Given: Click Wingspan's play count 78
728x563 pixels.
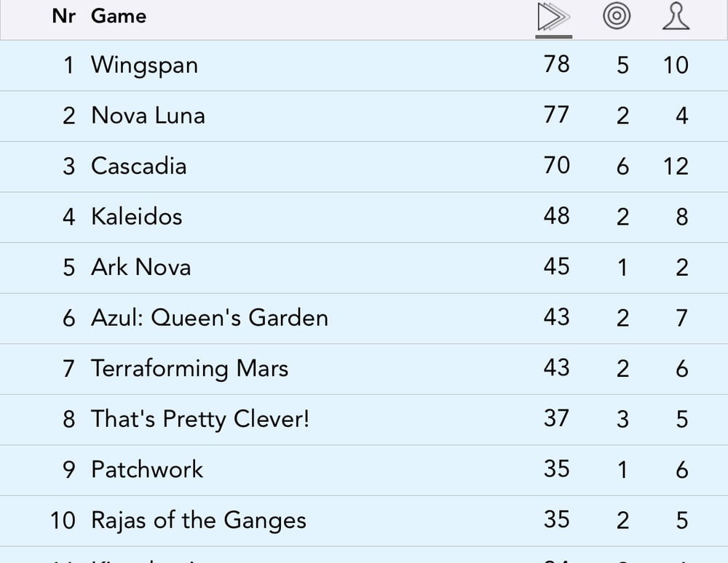Looking at the screenshot, I should [556, 64].
